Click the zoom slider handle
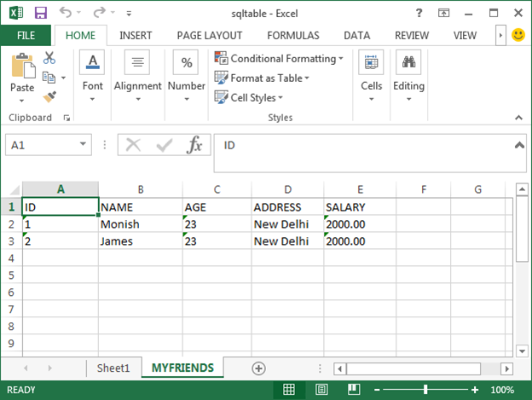 click(x=425, y=390)
